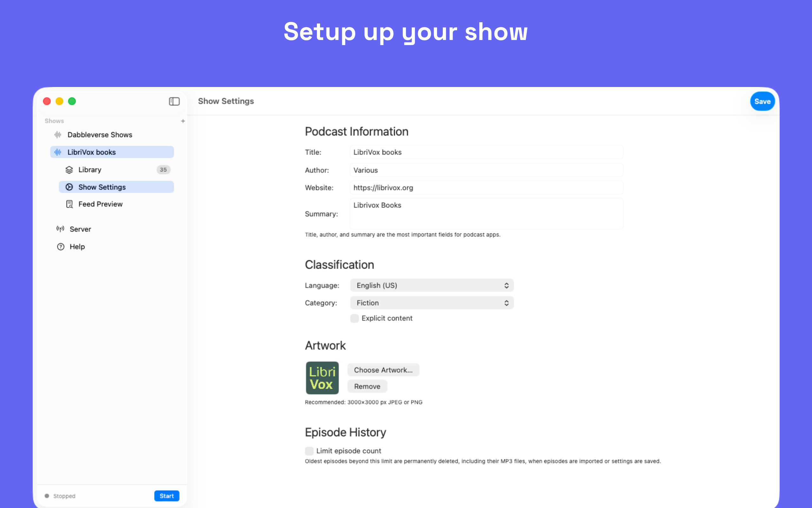Click the Classification heading
The height and width of the screenshot is (508, 812).
coord(339,265)
